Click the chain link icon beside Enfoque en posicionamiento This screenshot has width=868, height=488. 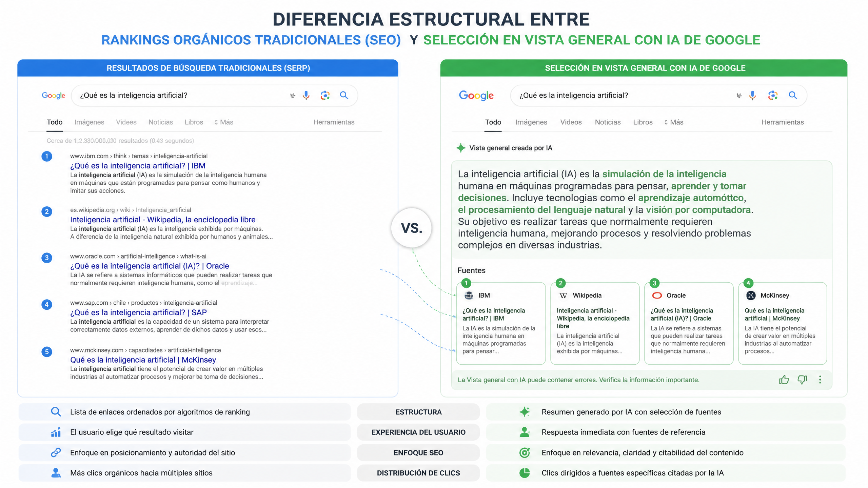(x=56, y=452)
